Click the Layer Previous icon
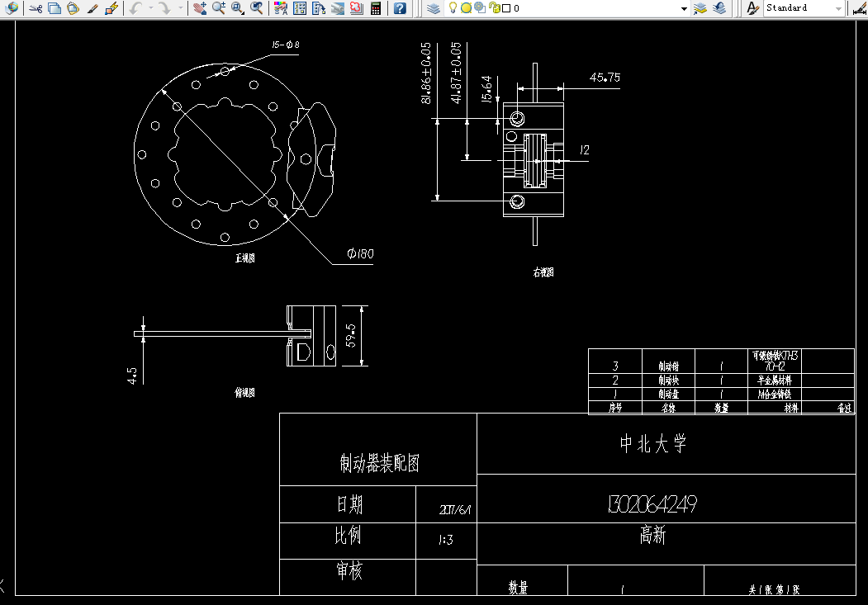This screenshot has width=868, height=605. tap(719, 8)
